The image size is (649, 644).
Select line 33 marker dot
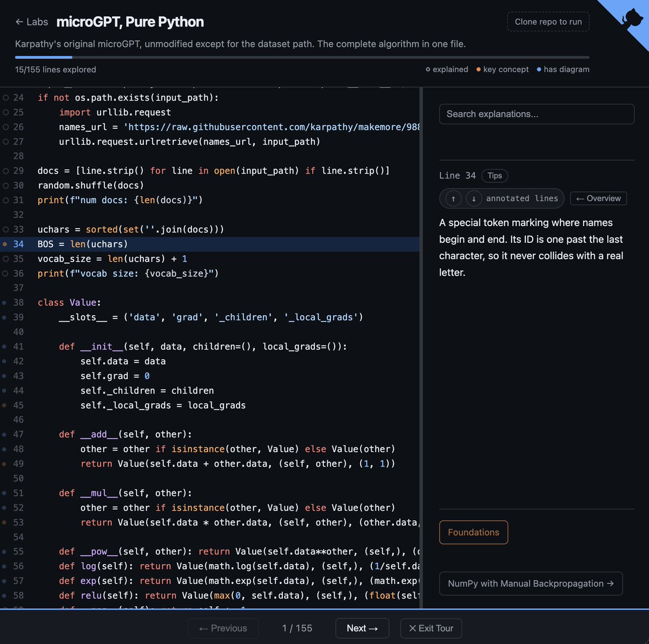[x=6, y=229]
